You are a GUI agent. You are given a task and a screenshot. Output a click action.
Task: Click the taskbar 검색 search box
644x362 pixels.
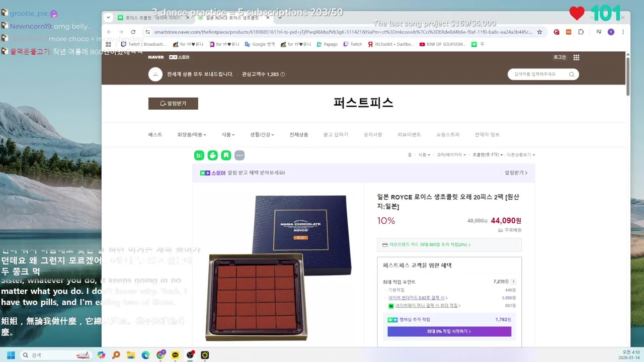[56, 355]
